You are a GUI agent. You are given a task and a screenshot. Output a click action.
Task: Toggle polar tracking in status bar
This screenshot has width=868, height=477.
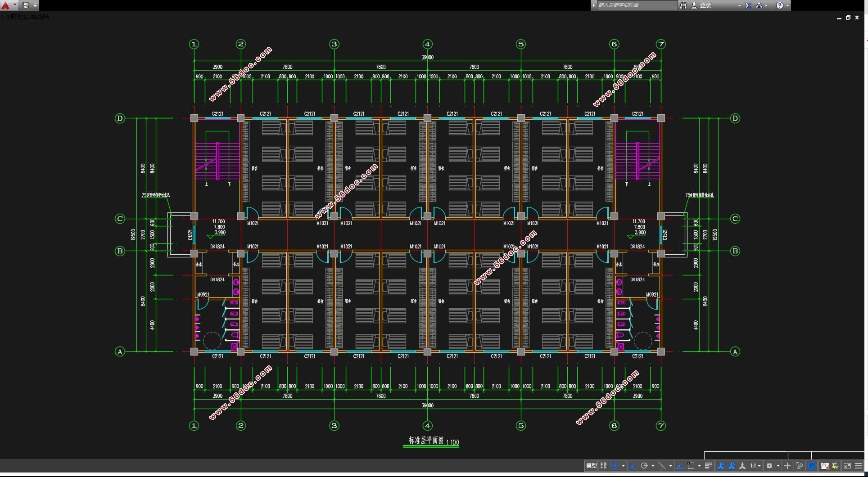point(644,466)
